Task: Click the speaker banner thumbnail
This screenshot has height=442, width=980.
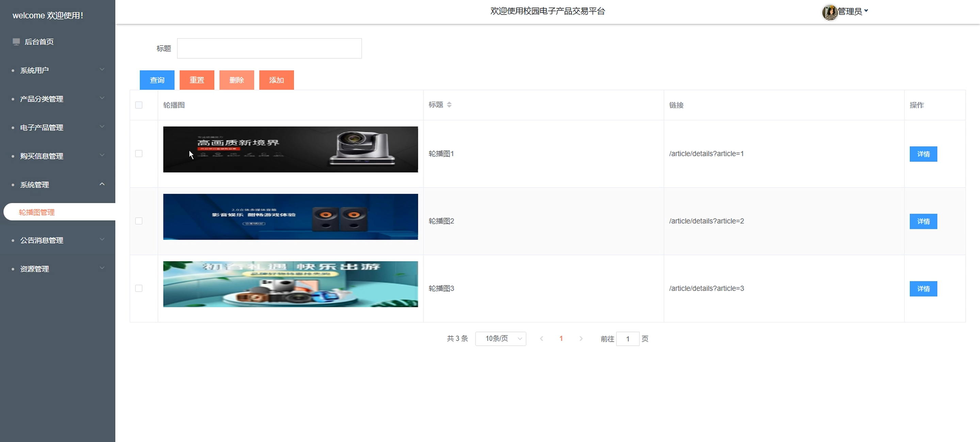Action: coord(290,217)
